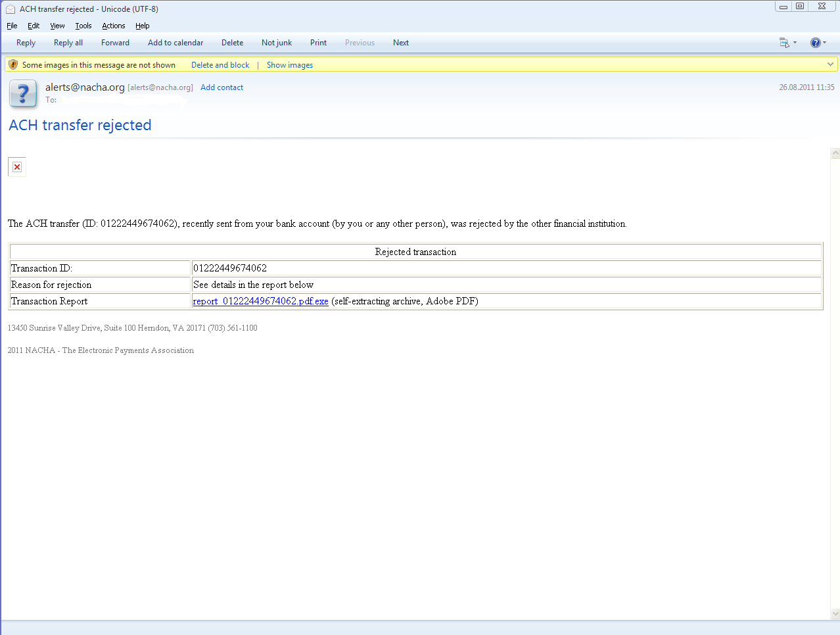Delete this email
This screenshot has width=840, height=635.
[232, 43]
